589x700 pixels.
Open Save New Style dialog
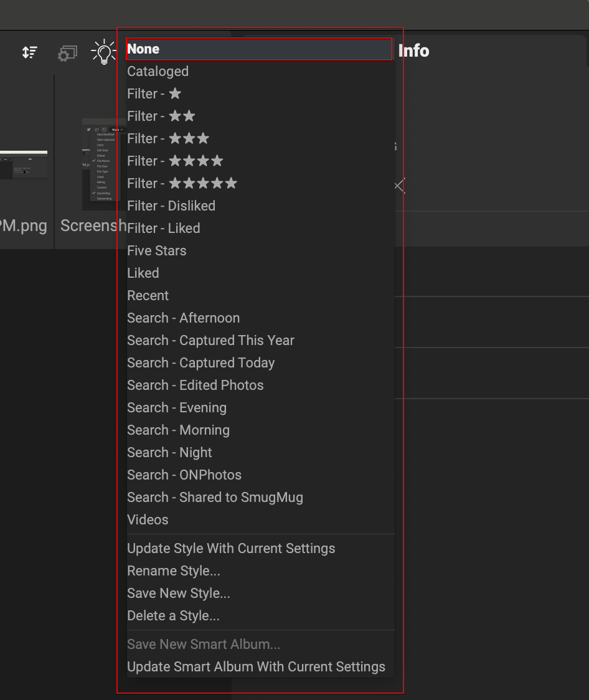click(179, 594)
